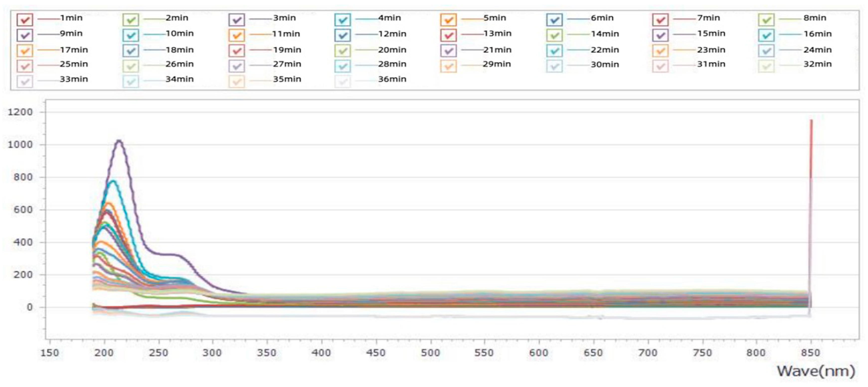Click the red spike at 850 nm

(x=811, y=148)
